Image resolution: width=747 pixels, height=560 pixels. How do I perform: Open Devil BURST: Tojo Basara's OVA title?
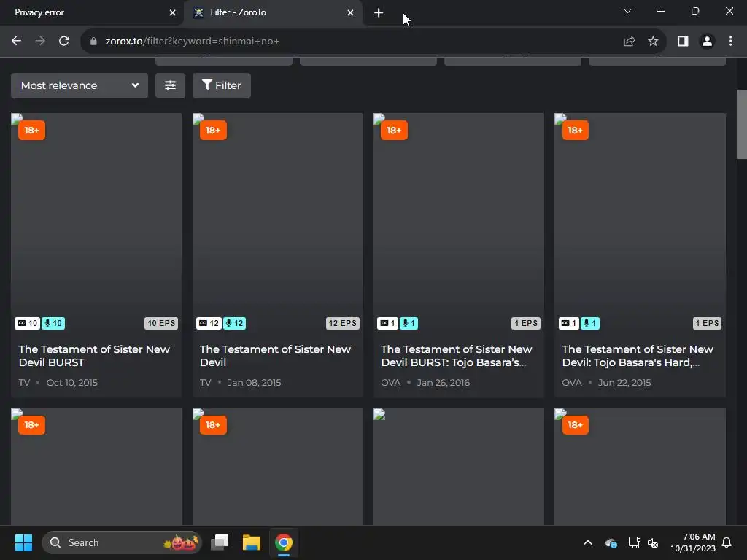457,356
